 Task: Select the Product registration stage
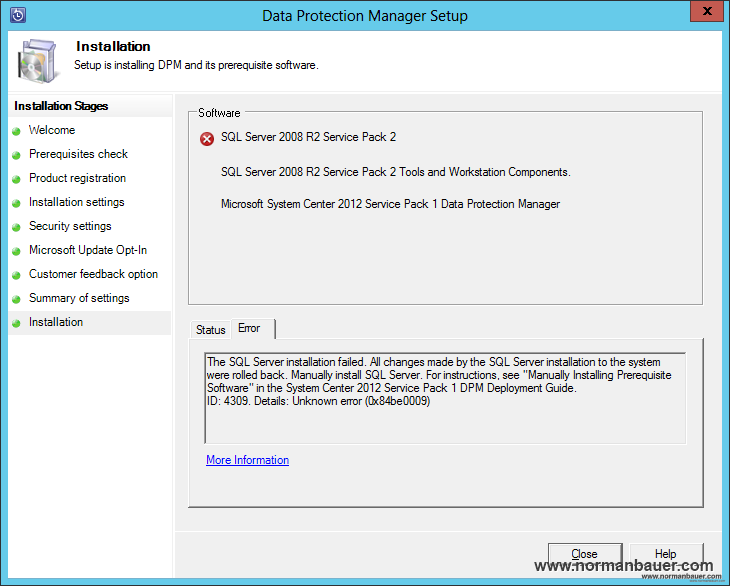(x=77, y=178)
